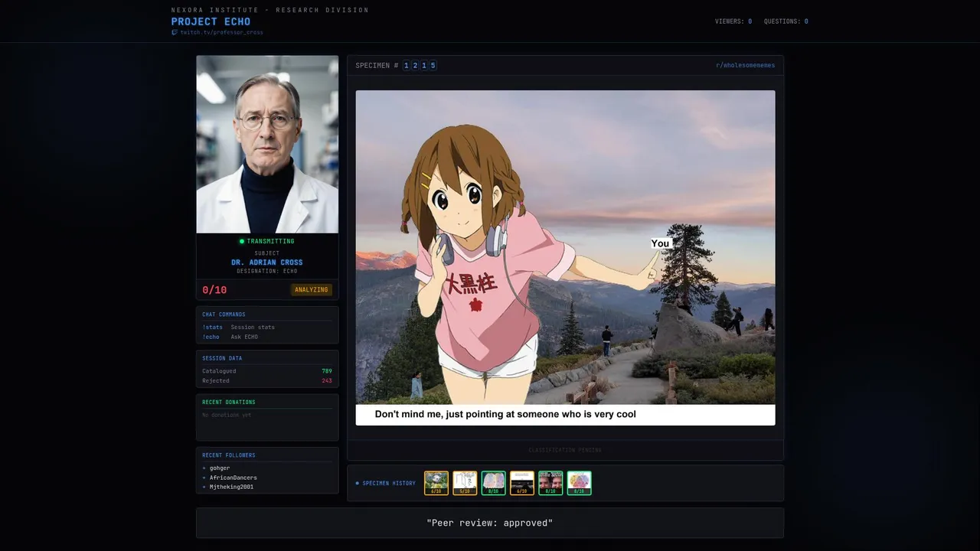
Task: Open the last specimen history thumbnail
Action: pos(580,483)
